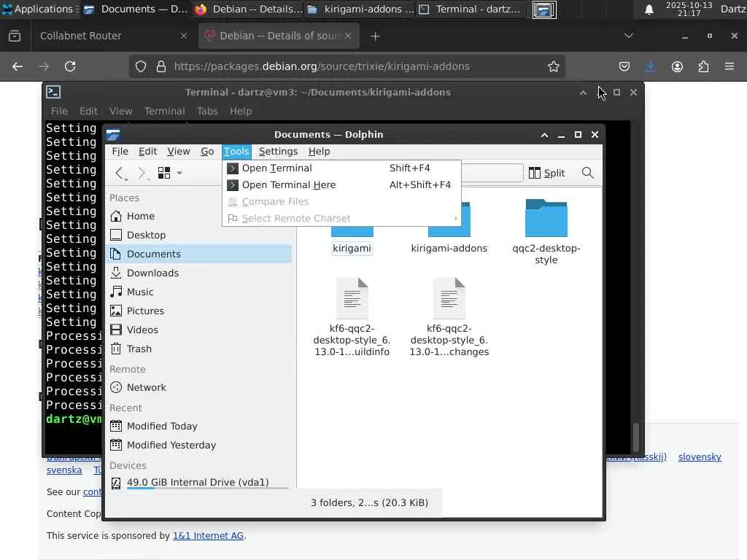Bookmark page with star icon
747x560 pixels.
[553, 66]
